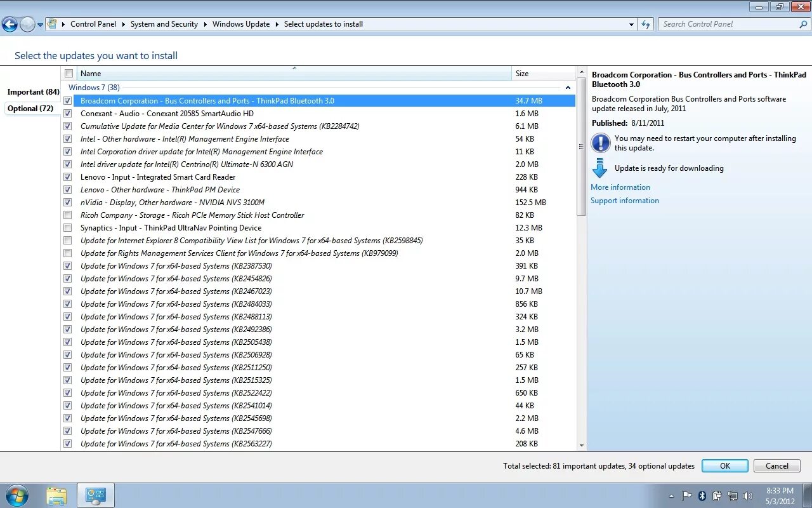This screenshot has width=812, height=508.
Task: Click the Action Center flag icon
Action: (687, 496)
